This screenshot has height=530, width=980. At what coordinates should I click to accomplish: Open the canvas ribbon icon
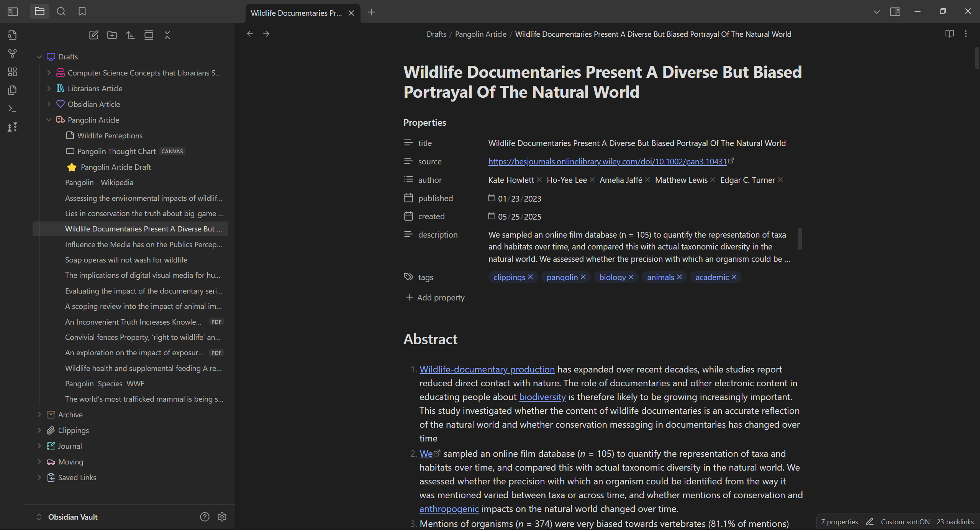click(x=12, y=72)
